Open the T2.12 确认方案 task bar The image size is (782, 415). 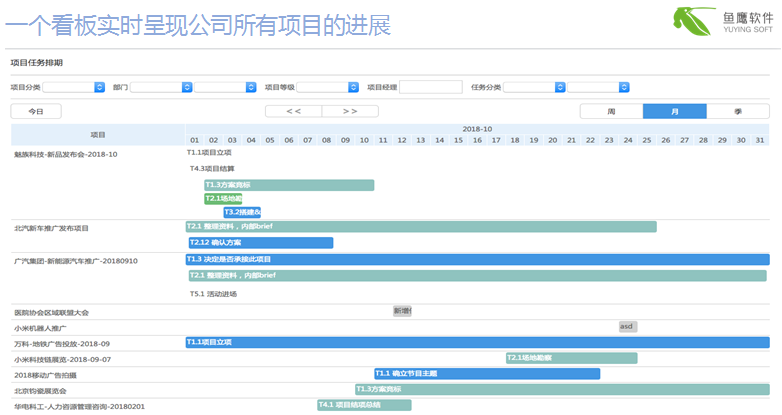pyautogui.click(x=260, y=242)
